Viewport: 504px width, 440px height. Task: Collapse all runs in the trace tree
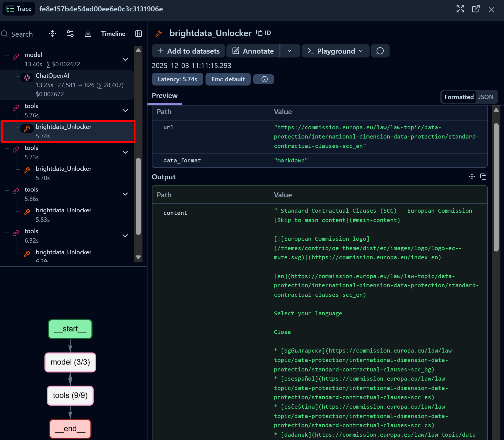click(x=52, y=34)
